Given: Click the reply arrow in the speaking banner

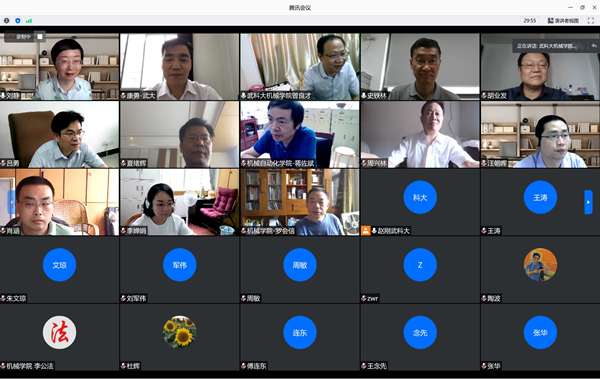Looking at the screenshot, I should [x=594, y=46].
